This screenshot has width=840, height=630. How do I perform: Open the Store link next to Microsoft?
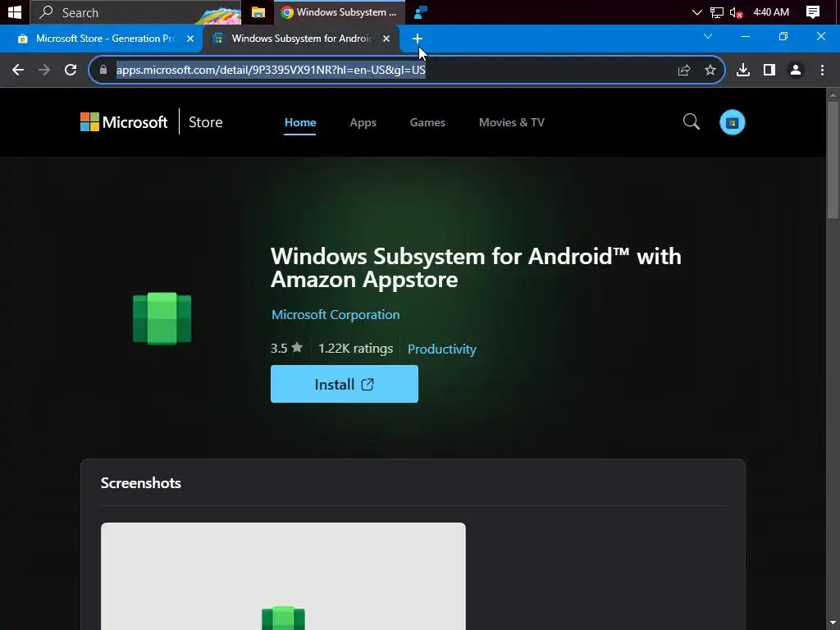pyautogui.click(x=205, y=122)
